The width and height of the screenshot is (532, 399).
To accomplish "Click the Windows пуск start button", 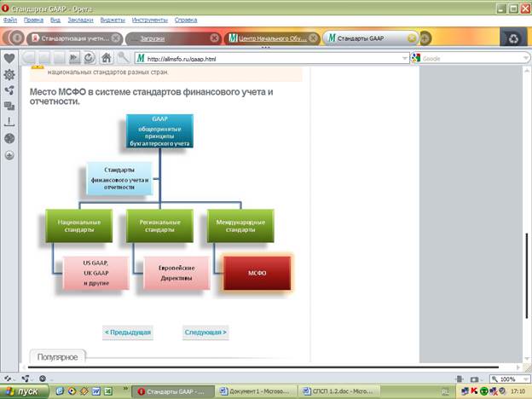I will [23, 391].
